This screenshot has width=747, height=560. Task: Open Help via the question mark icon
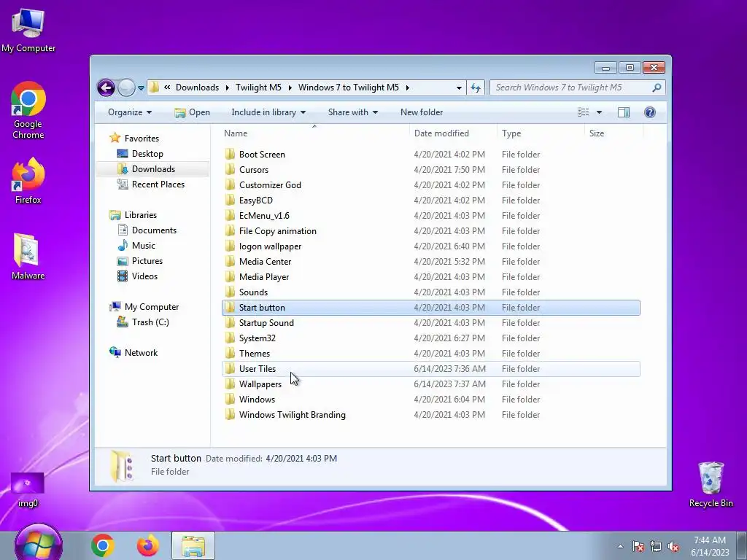[650, 112]
